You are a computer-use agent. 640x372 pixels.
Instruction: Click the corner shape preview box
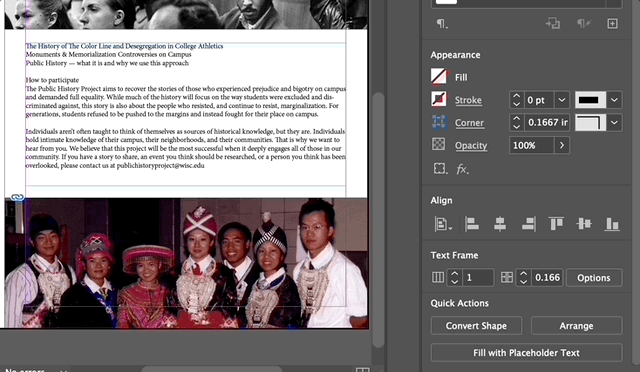[x=590, y=123]
